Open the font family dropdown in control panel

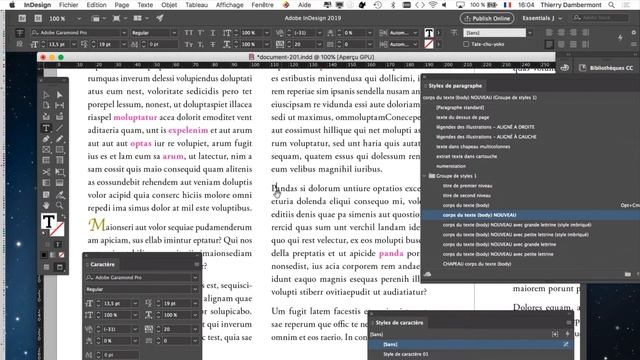[124, 33]
